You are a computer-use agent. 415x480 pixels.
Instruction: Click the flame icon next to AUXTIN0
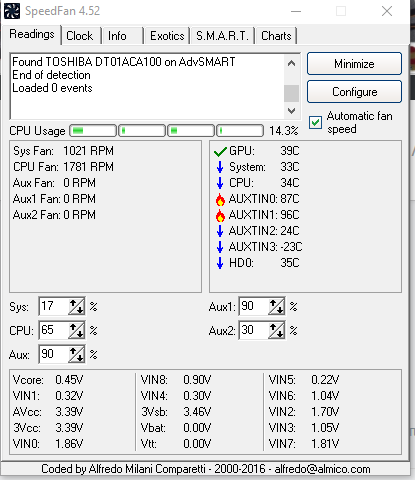[220, 199]
